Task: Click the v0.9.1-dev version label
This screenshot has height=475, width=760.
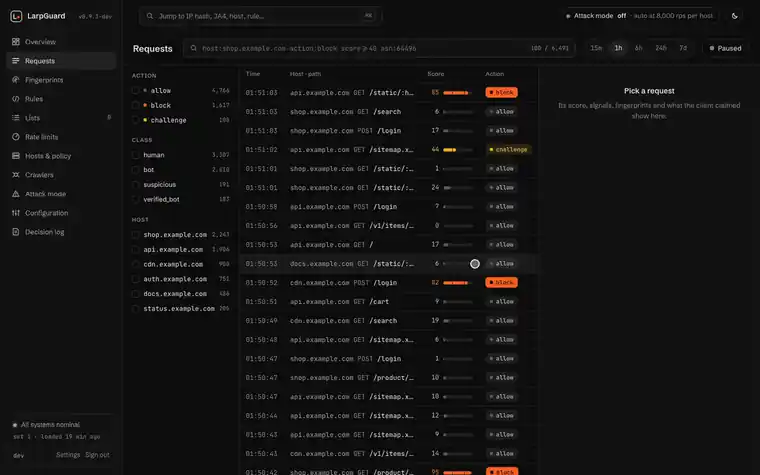Action: pyautogui.click(x=95, y=16)
